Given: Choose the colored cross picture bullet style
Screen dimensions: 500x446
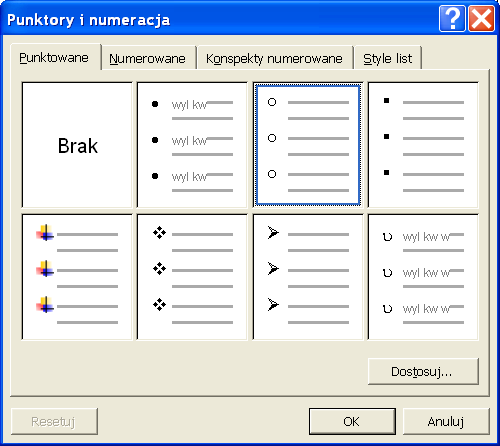Looking at the screenshot, I should pos(77,277).
